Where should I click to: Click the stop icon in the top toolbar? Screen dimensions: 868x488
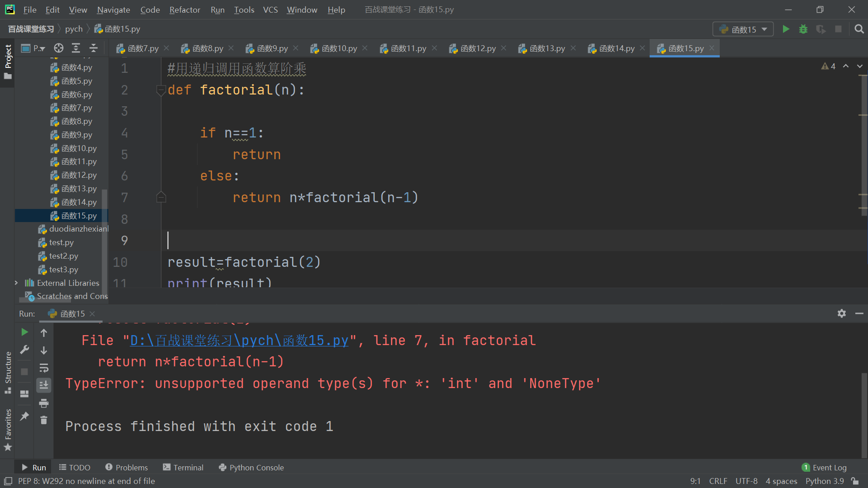point(838,29)
